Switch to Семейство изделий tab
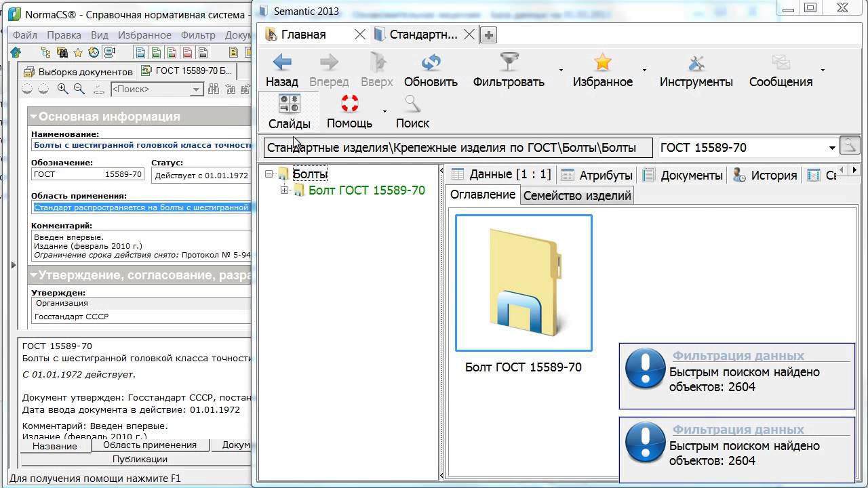Screen dimensions: 868x488 (x=577, y=195)
